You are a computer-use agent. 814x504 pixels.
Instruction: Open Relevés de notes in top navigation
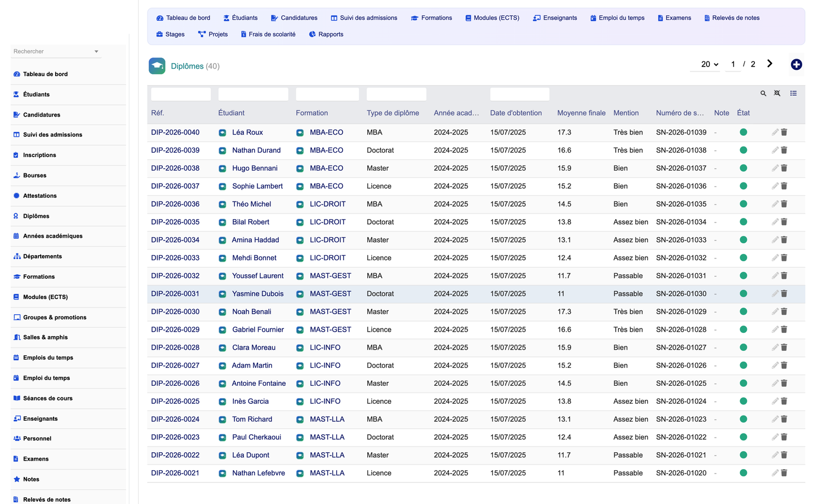coord(732,18)
